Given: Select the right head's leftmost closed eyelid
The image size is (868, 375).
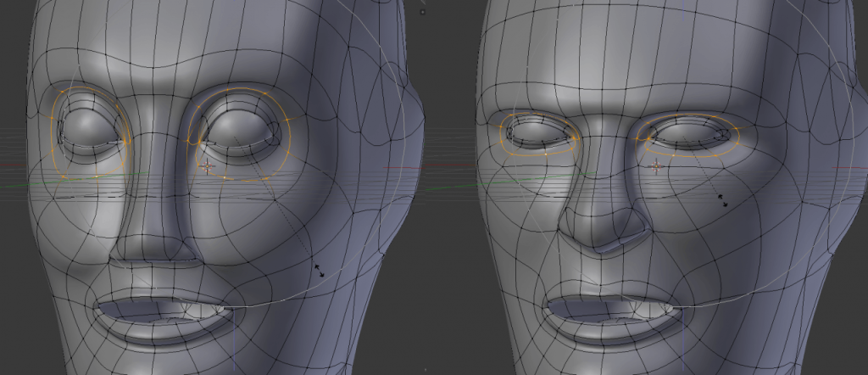Looking at the screenshot, I should [x=540, y=132].
